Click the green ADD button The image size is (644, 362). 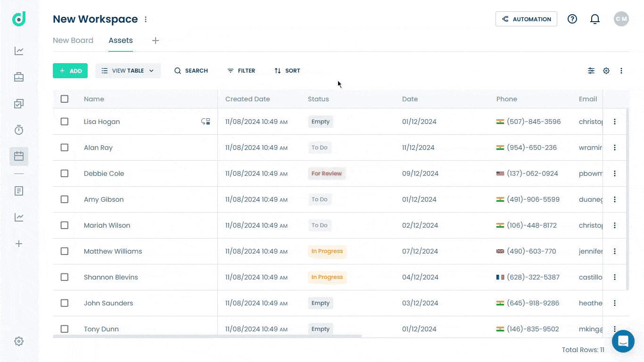point(70,71)
